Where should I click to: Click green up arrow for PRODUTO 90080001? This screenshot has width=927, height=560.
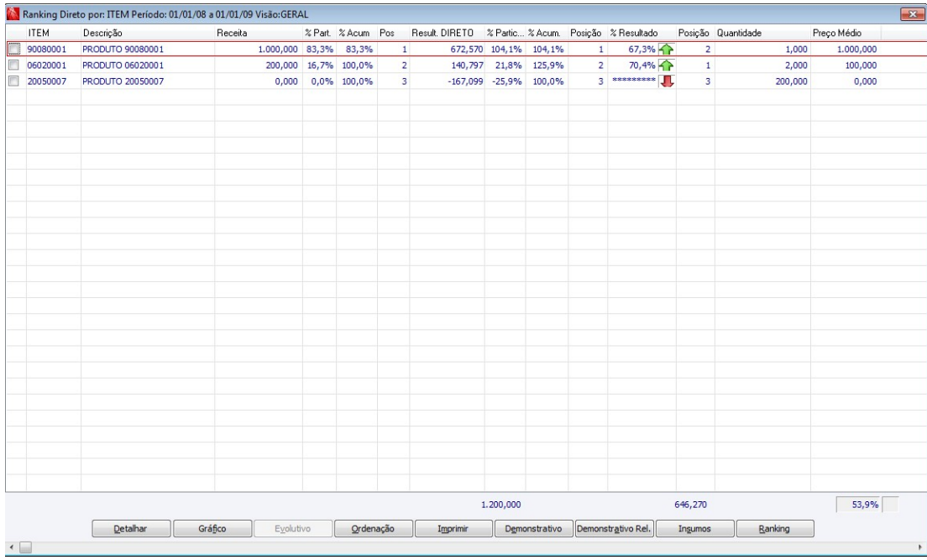click(x=667, y=49)
